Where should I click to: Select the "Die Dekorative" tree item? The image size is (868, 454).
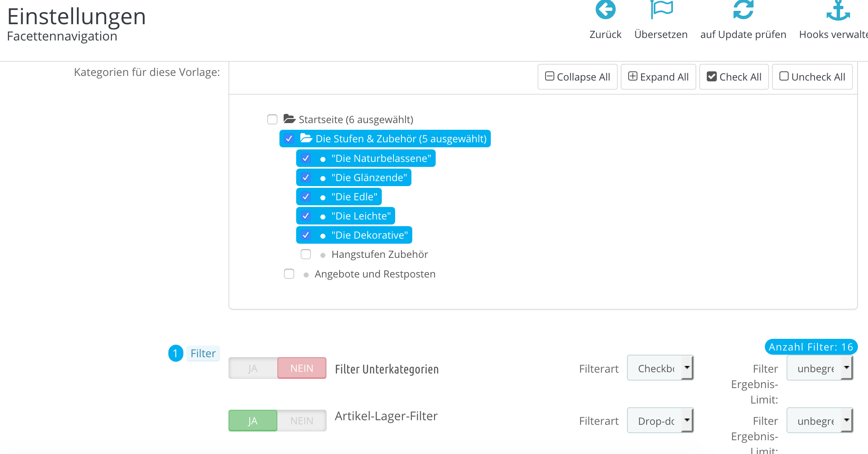pos(354,235)
